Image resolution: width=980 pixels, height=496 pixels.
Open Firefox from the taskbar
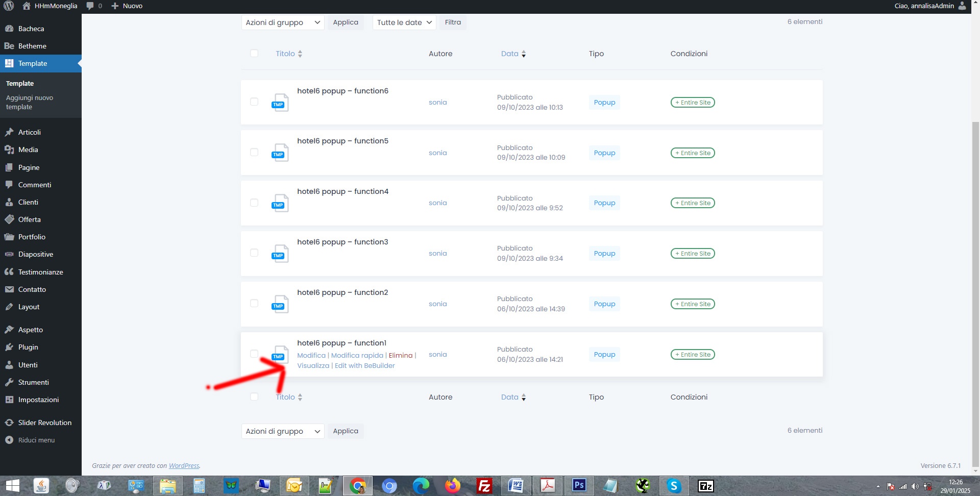pyautogui.click(x=452, y=486)
